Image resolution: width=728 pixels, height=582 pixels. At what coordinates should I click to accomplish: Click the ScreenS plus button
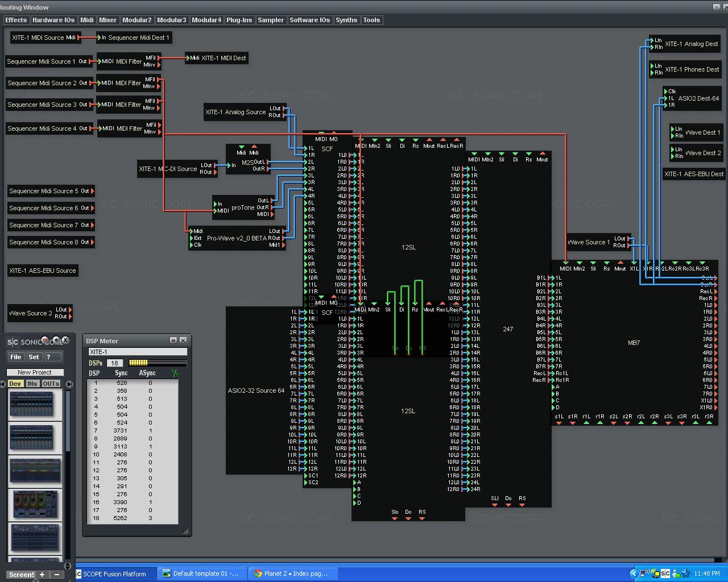[42, 575]
